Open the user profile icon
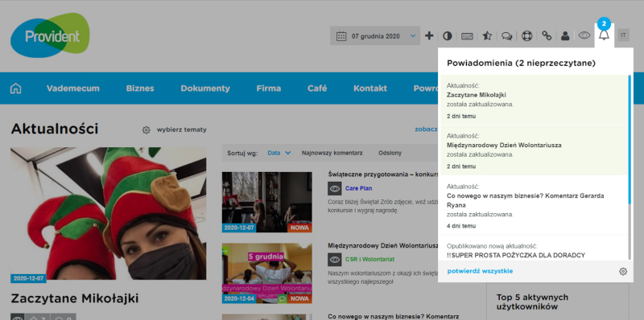 pos(565,36)
